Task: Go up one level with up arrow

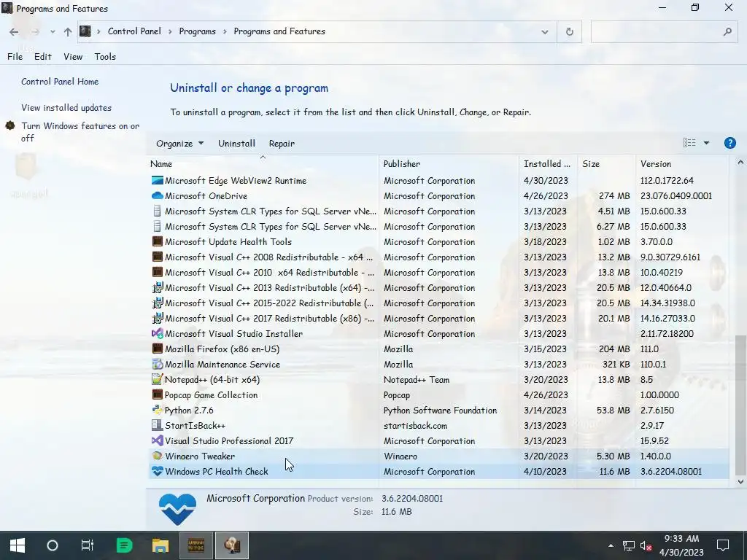Action: pyautogui.click(x=68, y=32)
